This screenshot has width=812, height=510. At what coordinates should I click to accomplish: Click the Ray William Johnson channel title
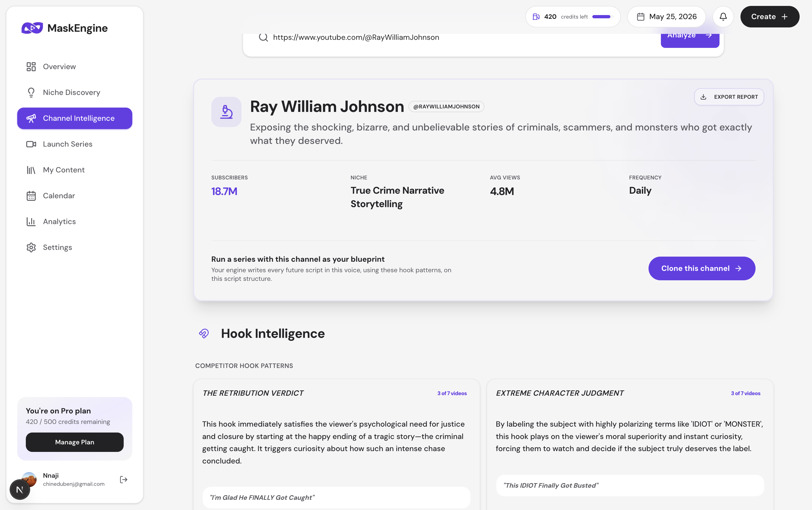pos(327,107)
